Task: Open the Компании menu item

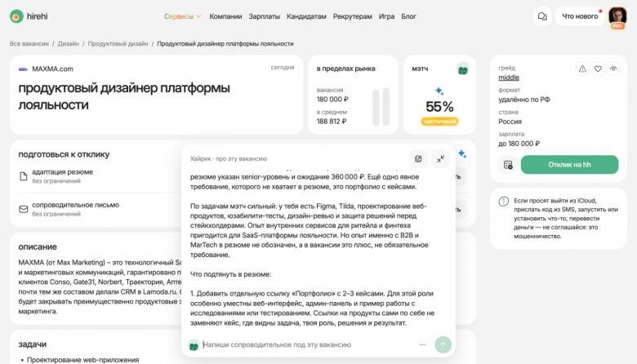Action: 225,16
